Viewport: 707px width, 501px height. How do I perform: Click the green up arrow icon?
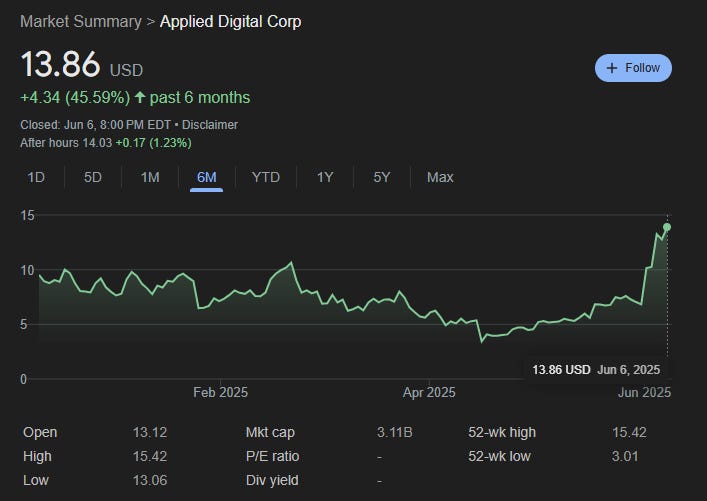[140, 97]
